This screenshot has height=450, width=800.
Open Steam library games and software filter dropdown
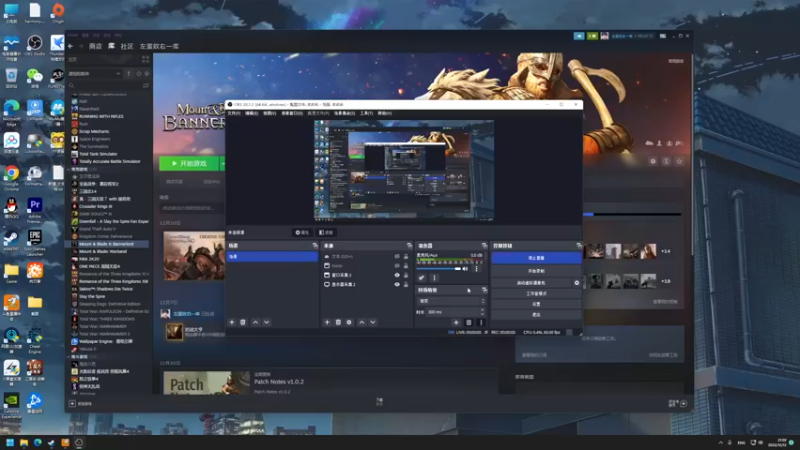pyautogui.click(x=94, y=73)
